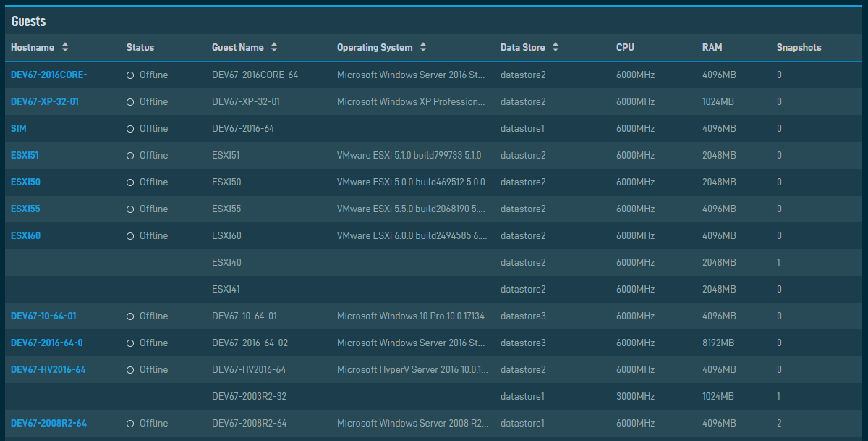Screen dimensions: 868x441
Task: Click the Microsoft HyperV Server 2016 cell
Action: (412, 369)
